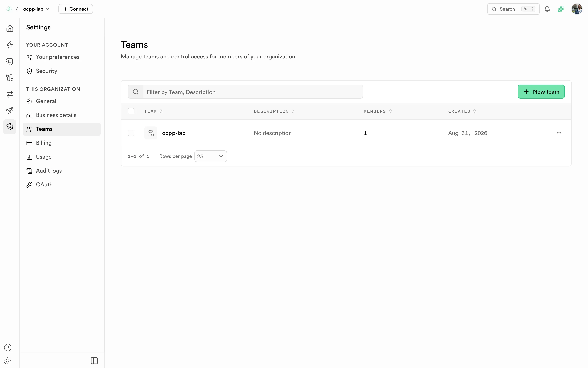
Task: Click the app logo in top left
Action: (9, 9)
